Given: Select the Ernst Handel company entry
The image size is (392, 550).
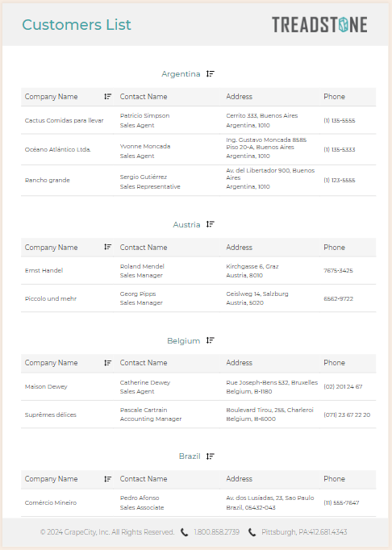Looking at the screenshot, I should point(44,270).
